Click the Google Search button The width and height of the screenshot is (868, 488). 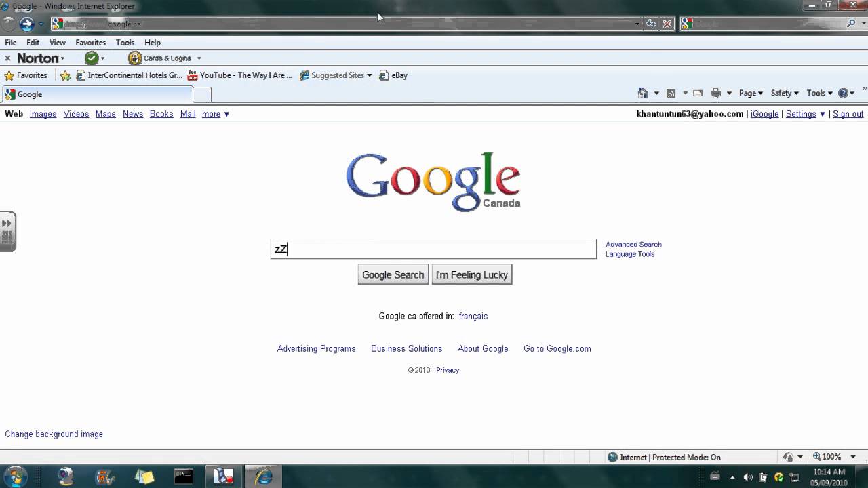tap(393, 274)
